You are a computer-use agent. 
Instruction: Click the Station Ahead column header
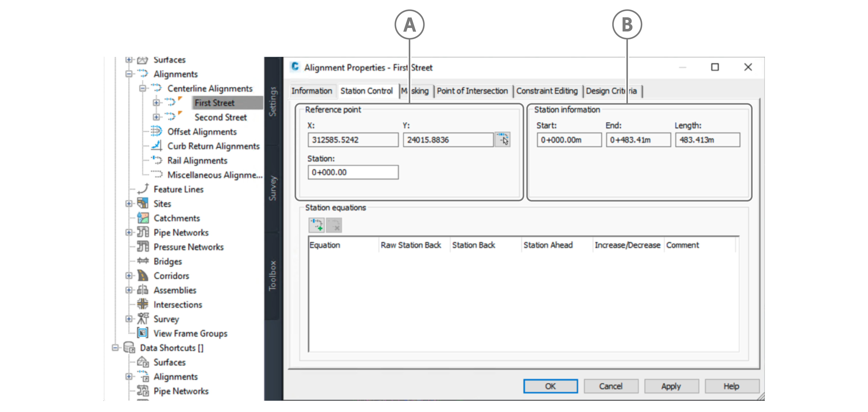[x=548, y=245]
